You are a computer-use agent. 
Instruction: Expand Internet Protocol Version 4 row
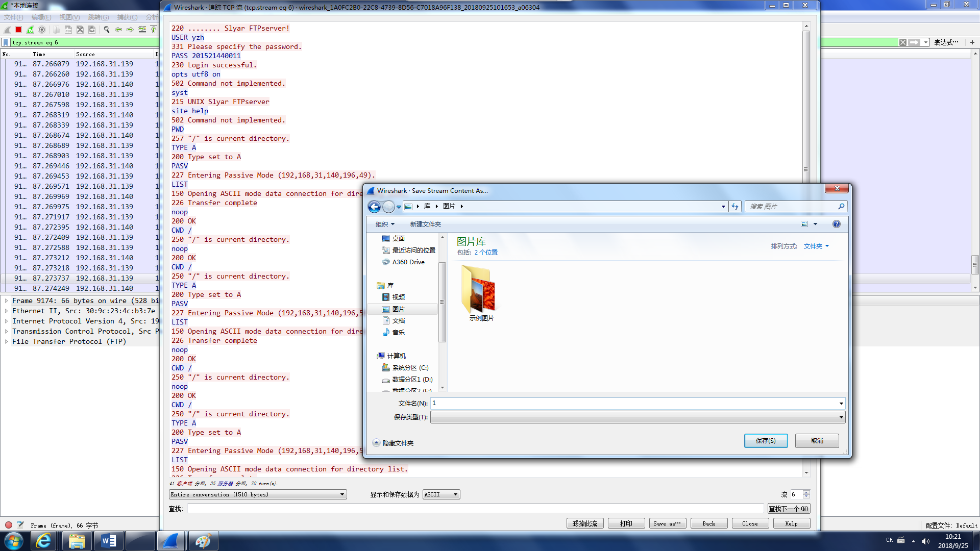tap(6, 321)
